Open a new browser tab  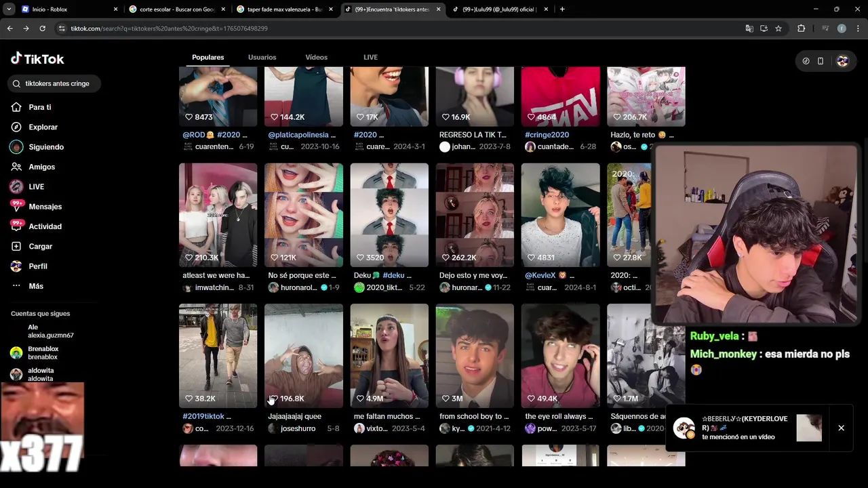coord(562,9)
